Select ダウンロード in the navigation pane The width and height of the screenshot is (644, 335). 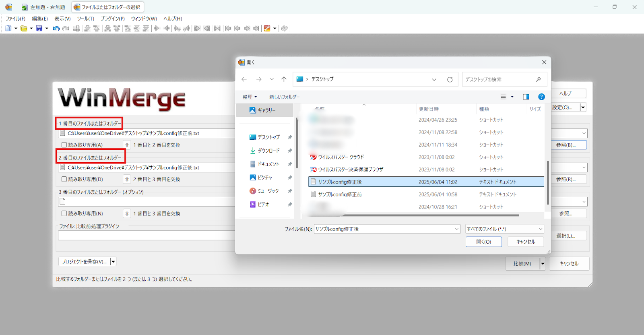pos(264,151)
